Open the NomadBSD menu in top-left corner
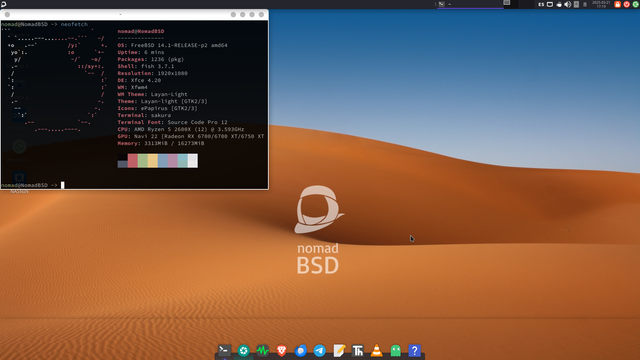The image size is (640, 360). [3, 4]
